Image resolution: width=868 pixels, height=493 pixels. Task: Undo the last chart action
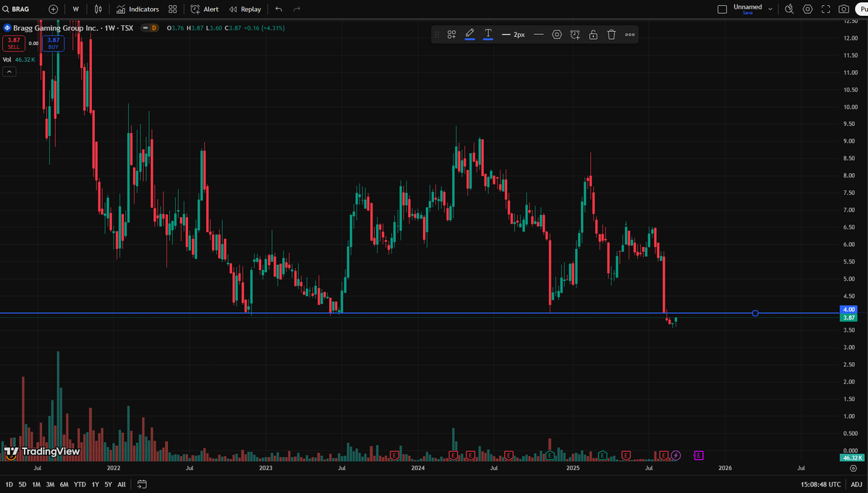click(x=279, y=9)
